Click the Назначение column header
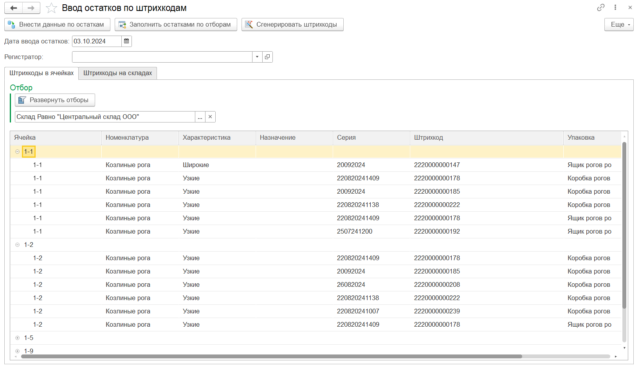The image size is (640, 367). (294, 138)
